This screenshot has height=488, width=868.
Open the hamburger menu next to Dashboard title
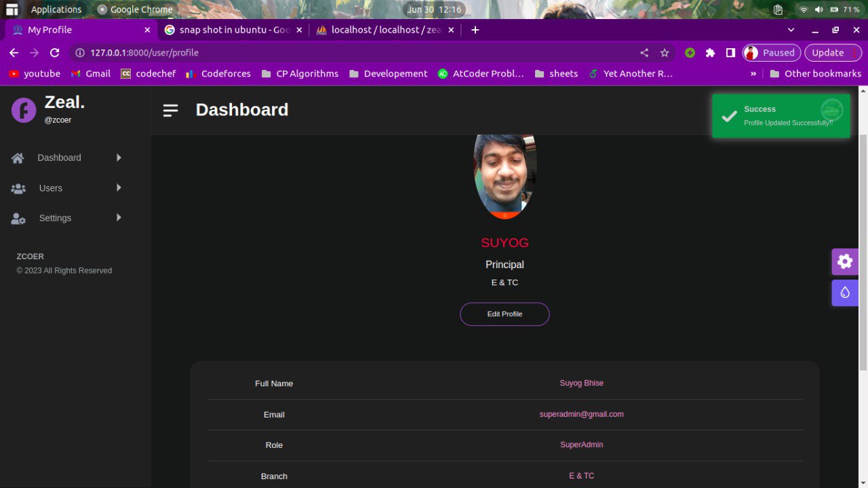[x=170, y=110]
